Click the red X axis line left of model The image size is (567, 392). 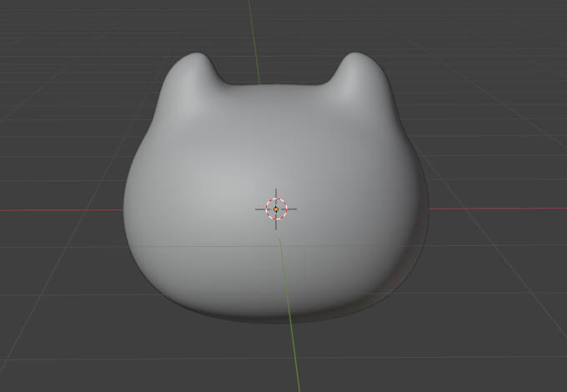pyautogui.click(x=58, y=209)
